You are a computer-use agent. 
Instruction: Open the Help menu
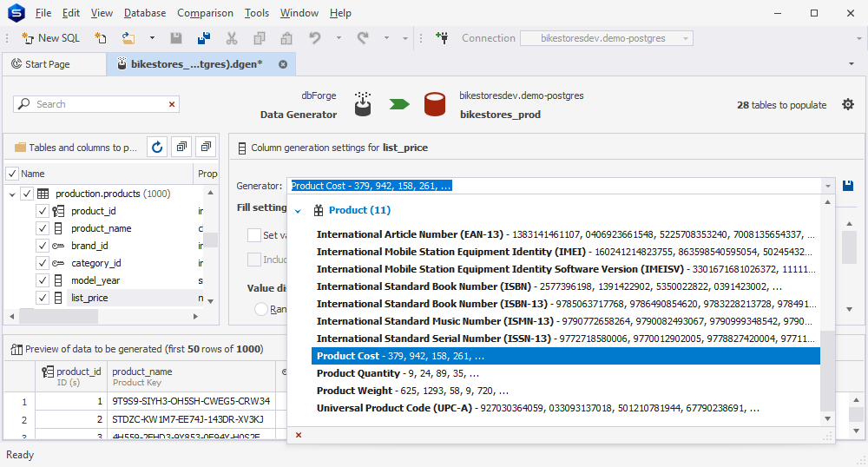(x=340, y=13)
